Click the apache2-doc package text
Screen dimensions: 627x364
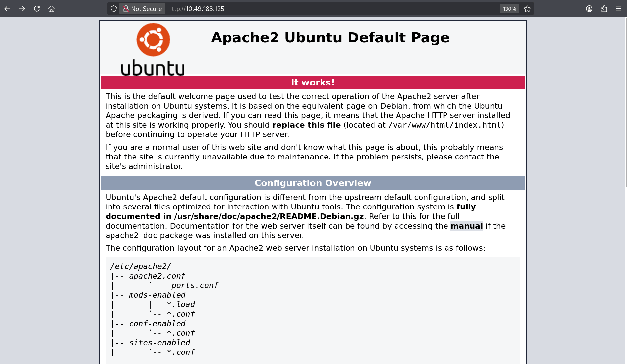pyautogui.click(x=132, y=235)
